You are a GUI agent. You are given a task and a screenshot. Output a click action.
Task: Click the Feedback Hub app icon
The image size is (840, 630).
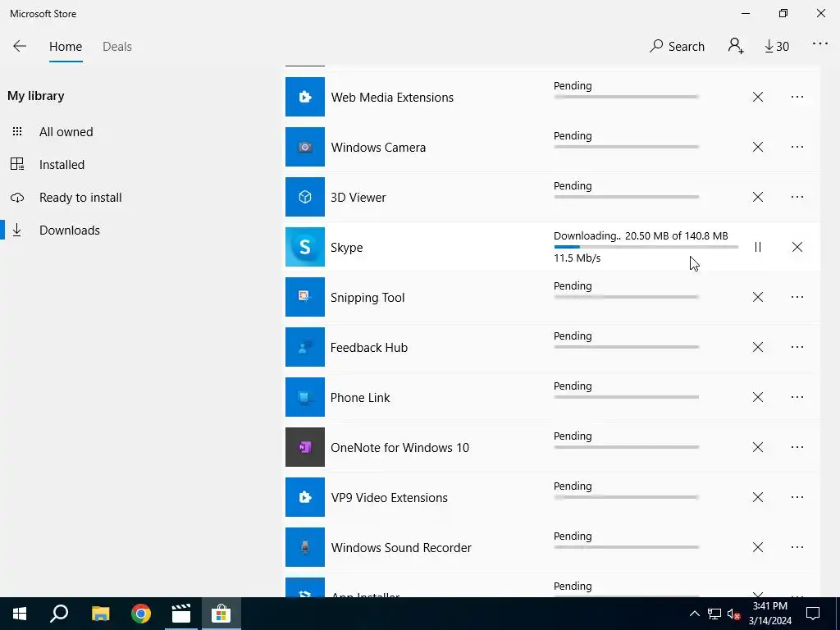point(305,347)
